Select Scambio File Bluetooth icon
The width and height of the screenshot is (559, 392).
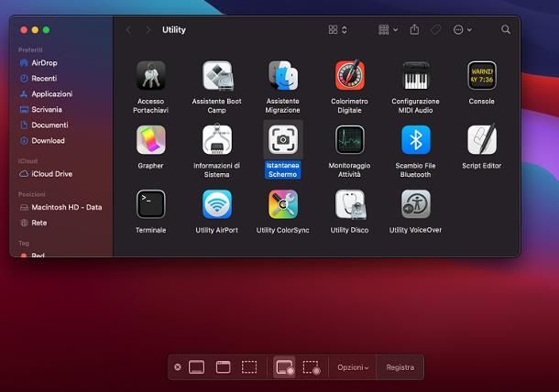pos(415,140)
